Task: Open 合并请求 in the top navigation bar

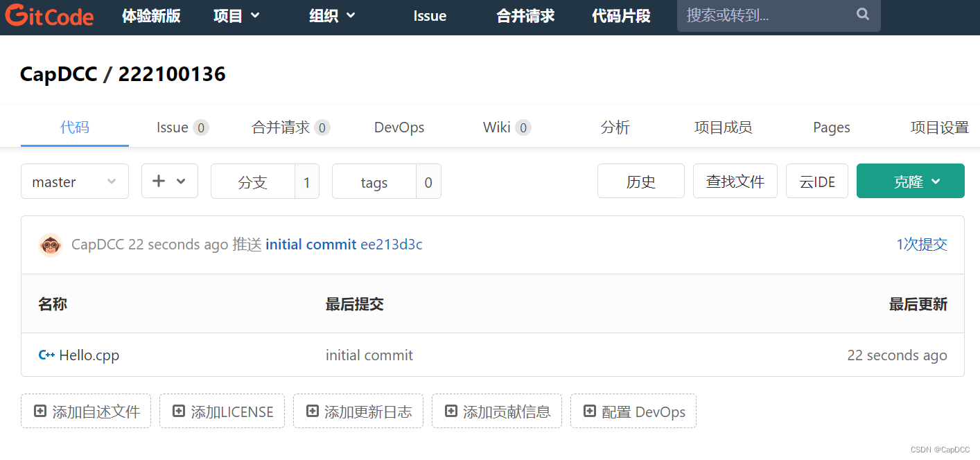Action: (x=525, y=16)
